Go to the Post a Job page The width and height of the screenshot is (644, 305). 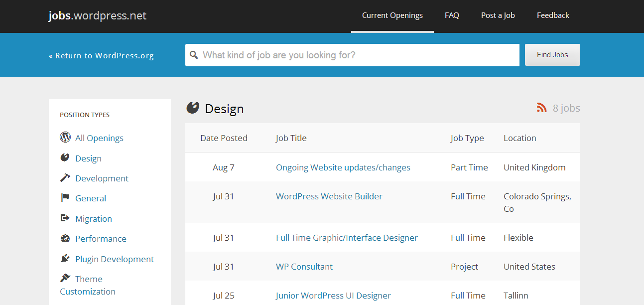[x=498, y=15]
